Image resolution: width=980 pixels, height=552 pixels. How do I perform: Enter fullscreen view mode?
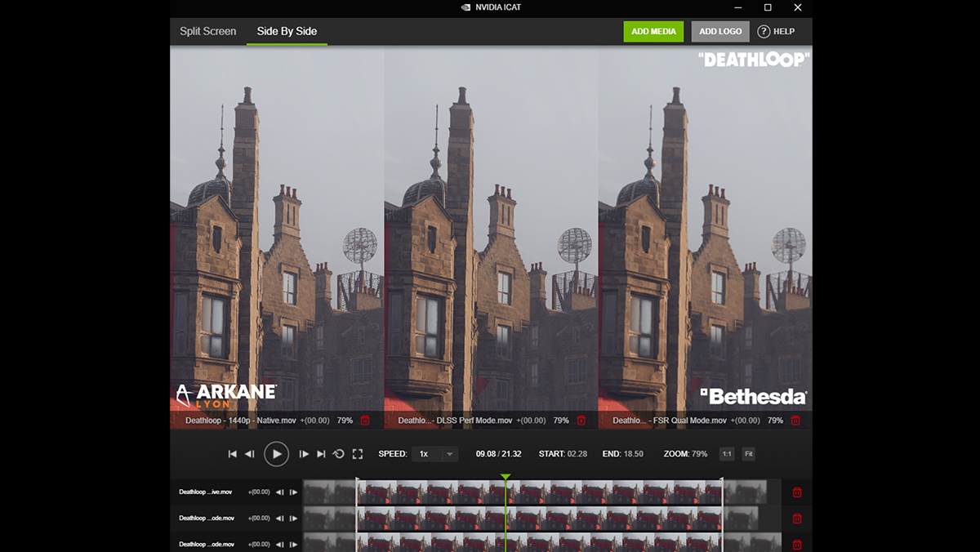pyautogui.click(x=357, y=453)
